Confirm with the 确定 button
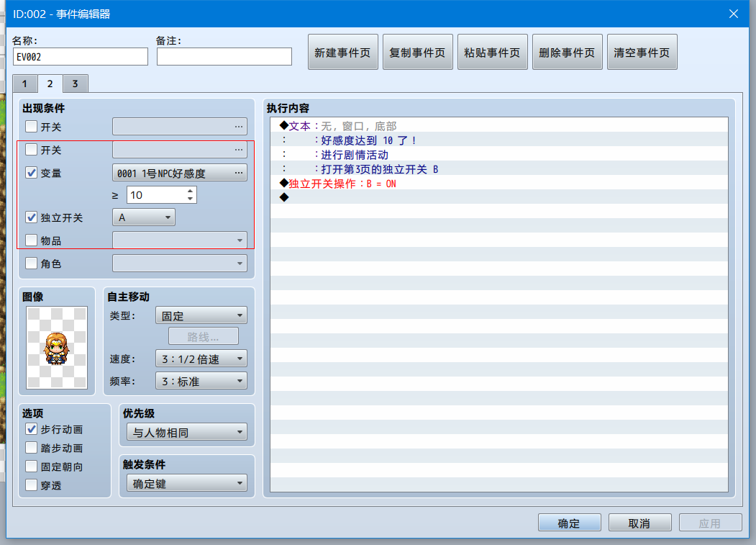The image size is (756, 545). (570, 523)
